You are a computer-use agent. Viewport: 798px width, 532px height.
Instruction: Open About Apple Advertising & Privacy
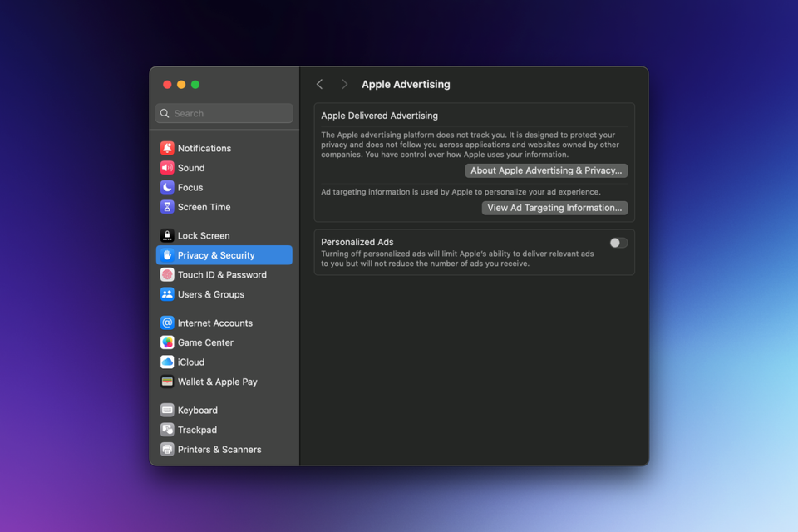(x=546, y=170)
